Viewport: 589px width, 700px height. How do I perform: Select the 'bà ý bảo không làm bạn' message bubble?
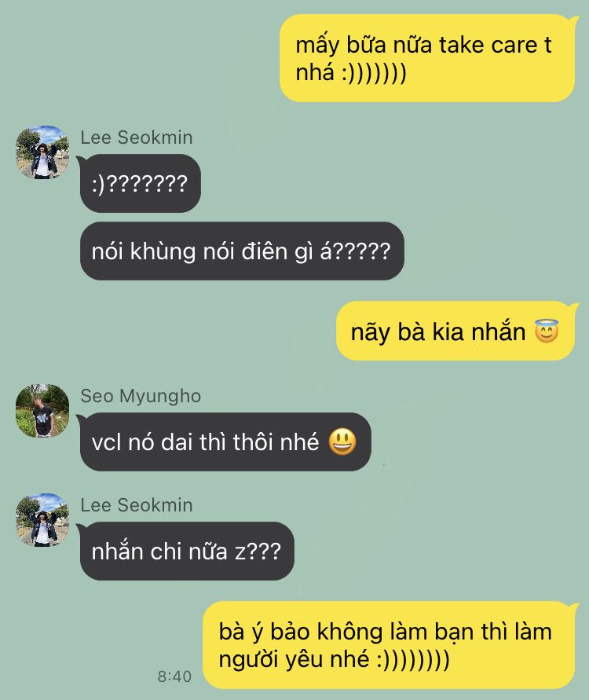point(389,645)
